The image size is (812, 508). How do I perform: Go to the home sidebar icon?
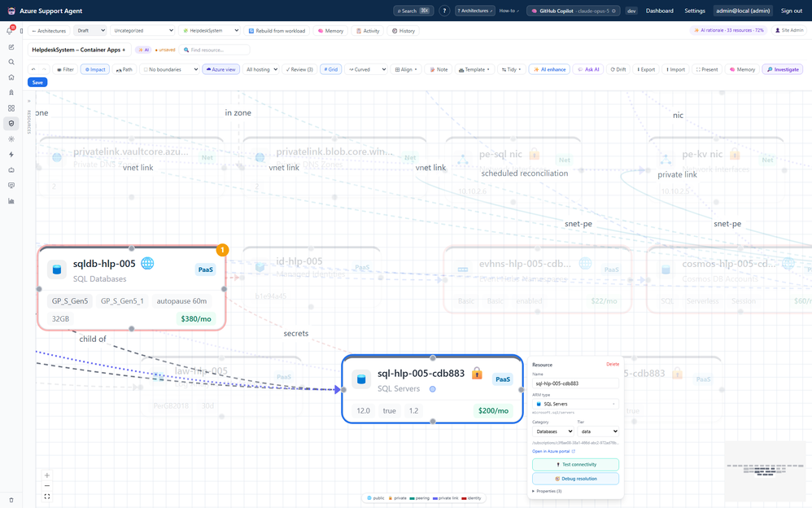pyautogui.click(x=11, y=77)
